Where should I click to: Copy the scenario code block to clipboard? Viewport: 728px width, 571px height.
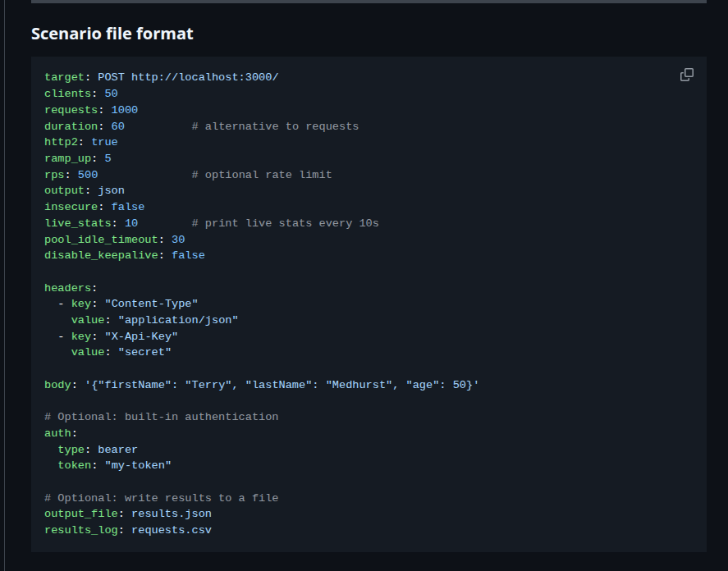tap(687, 75)
